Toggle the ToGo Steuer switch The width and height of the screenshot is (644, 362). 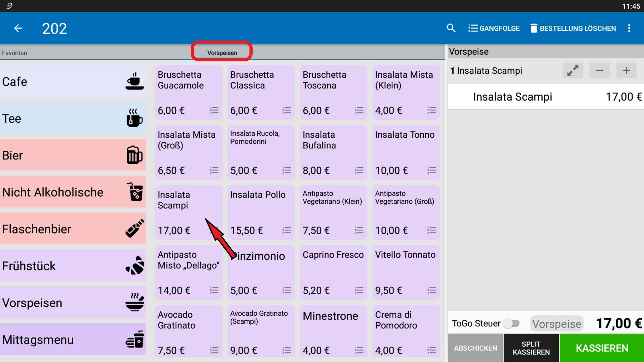pos(512,323)
